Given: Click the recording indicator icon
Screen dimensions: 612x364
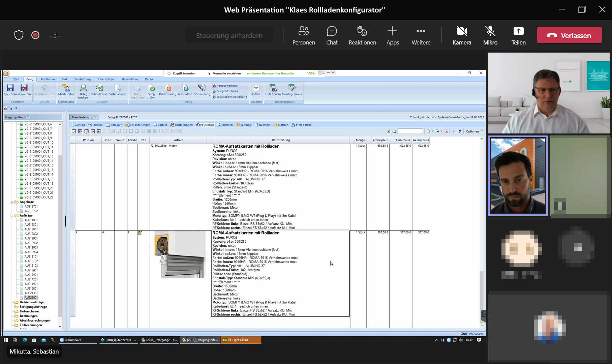Looking at the screenshot, I should [x=35, y=35].
